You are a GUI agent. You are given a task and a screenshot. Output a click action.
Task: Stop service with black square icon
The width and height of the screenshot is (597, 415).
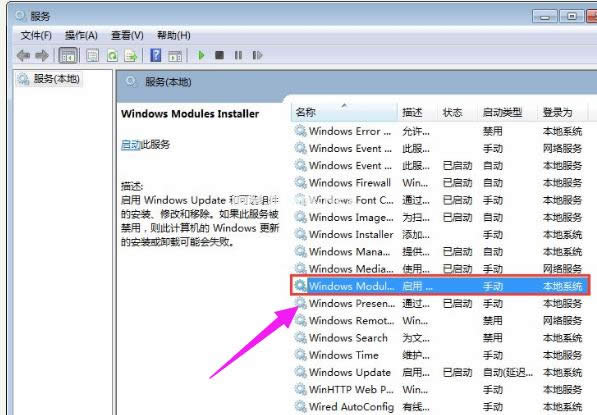[x=219, y=56]
